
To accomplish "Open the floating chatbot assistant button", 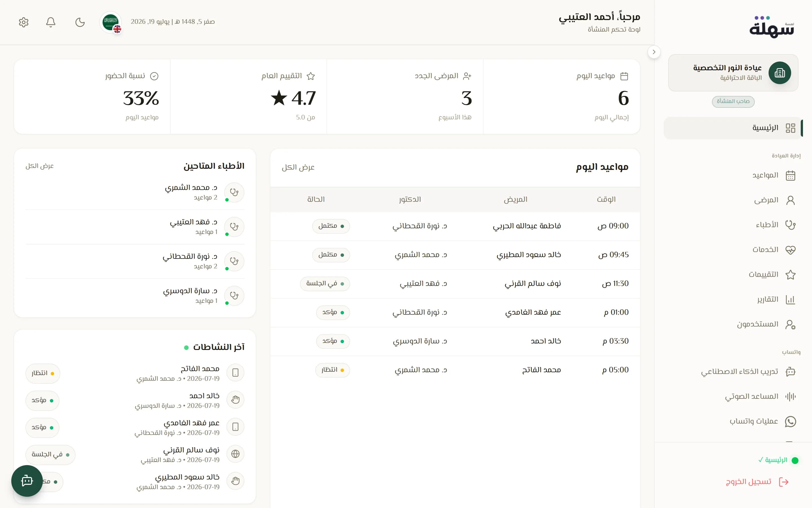I will click(x=27, y=481).
